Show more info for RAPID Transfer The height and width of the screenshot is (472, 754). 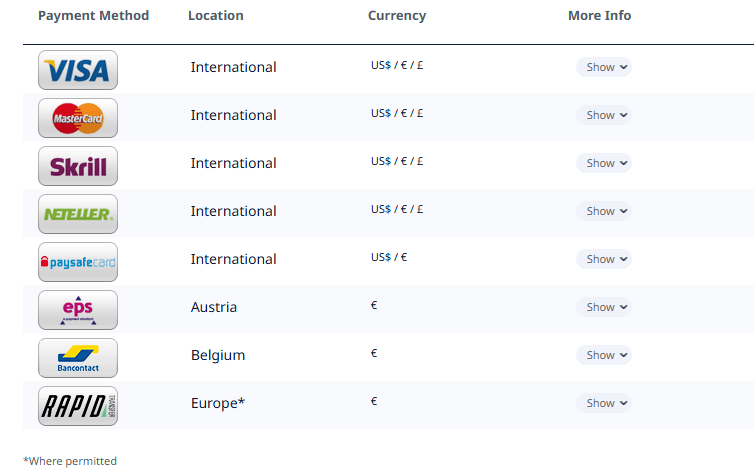[604, 403]
